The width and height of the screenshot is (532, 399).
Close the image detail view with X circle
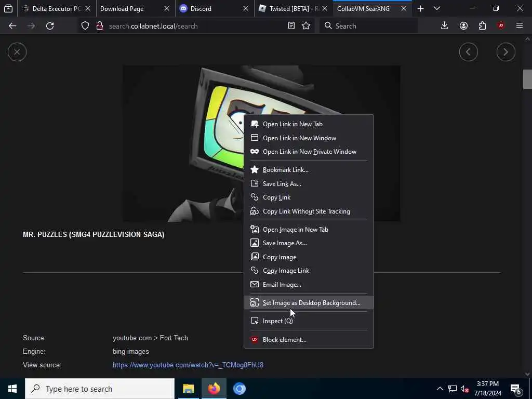(x=17, y=52)
